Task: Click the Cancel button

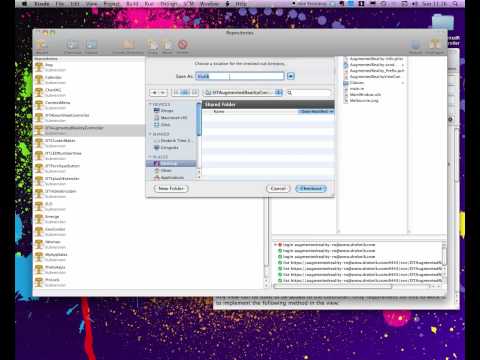Action: (x=278, y=188)
